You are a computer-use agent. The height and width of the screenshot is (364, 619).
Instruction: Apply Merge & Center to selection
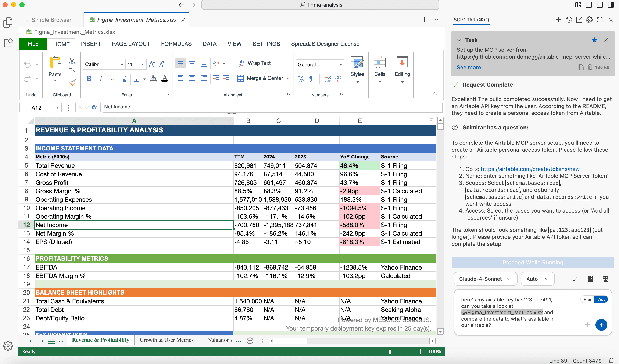pyautogui.click(x=261, y=78)
